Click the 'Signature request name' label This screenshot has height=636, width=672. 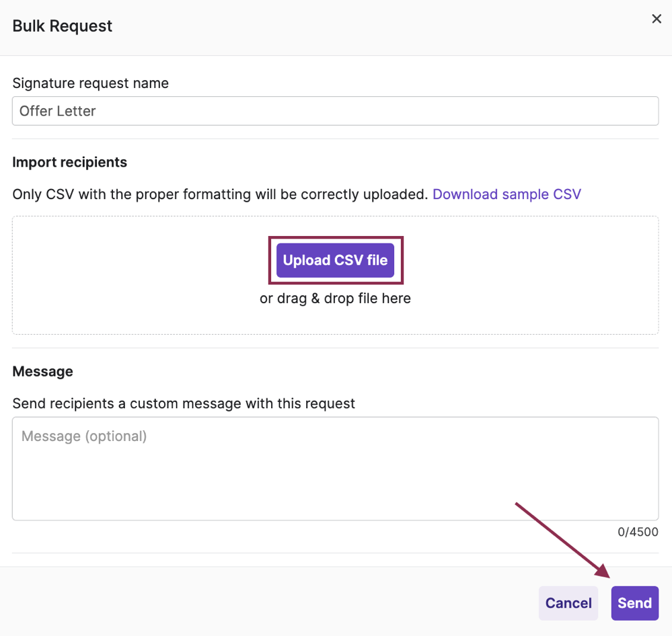coord(90,83)
